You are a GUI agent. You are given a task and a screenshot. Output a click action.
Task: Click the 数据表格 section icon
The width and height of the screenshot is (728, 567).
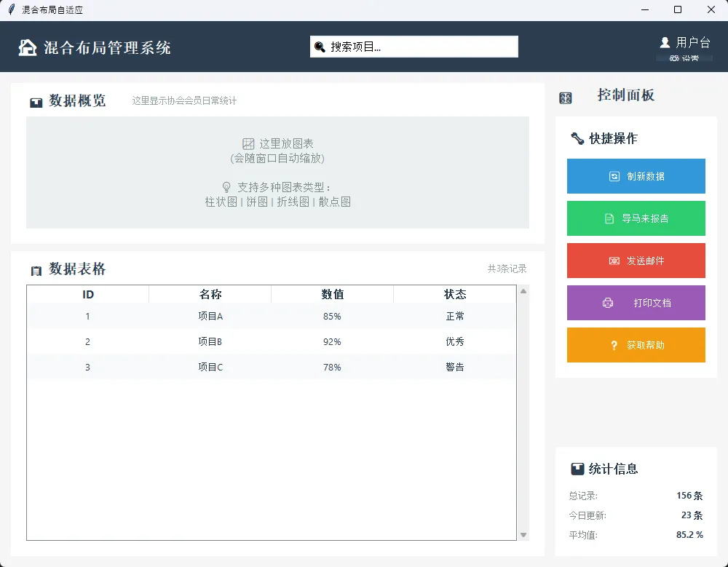point(36,271)
